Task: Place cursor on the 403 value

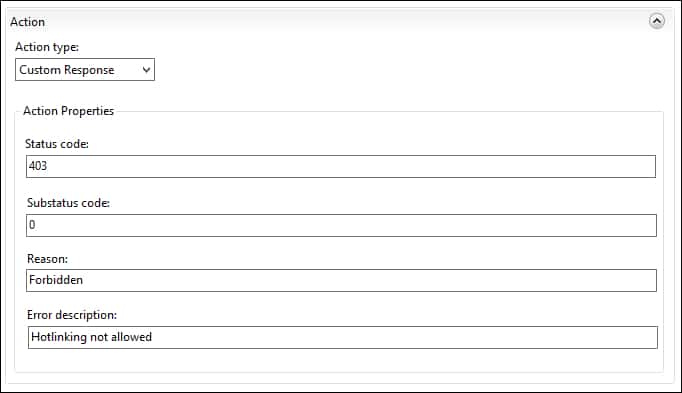Action: click(x=38, y=166)
